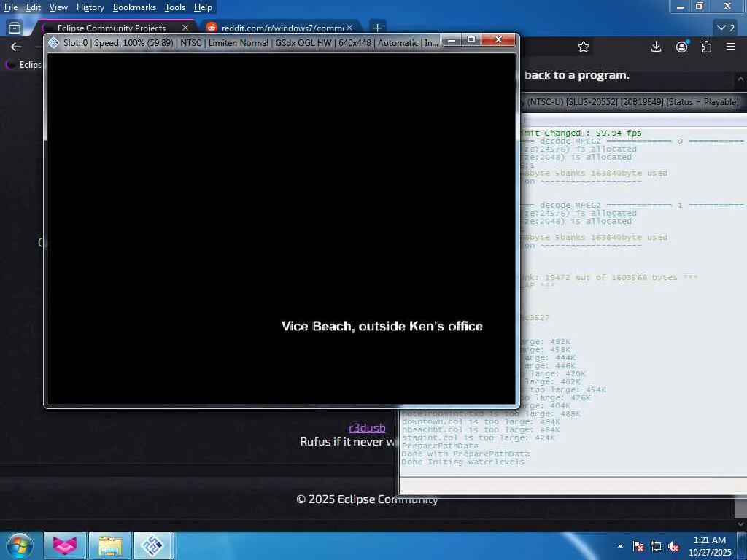Open the browser account icon

pyautogui.click(x=682, y=47)
